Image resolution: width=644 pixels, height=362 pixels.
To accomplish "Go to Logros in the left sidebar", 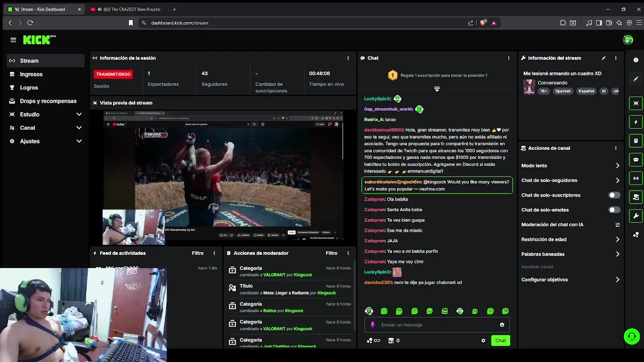I will point(46,87).
